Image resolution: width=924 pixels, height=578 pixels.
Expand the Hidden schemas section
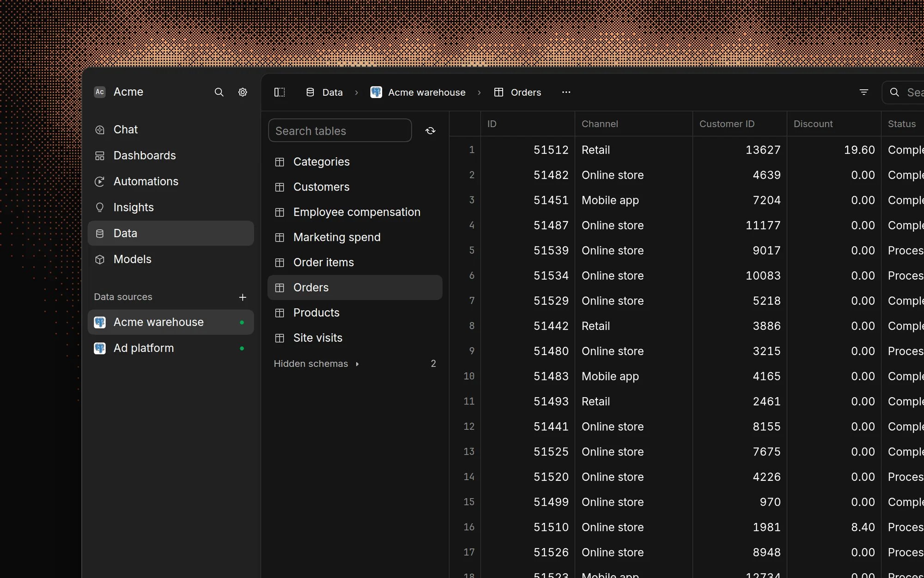(316, 363)
